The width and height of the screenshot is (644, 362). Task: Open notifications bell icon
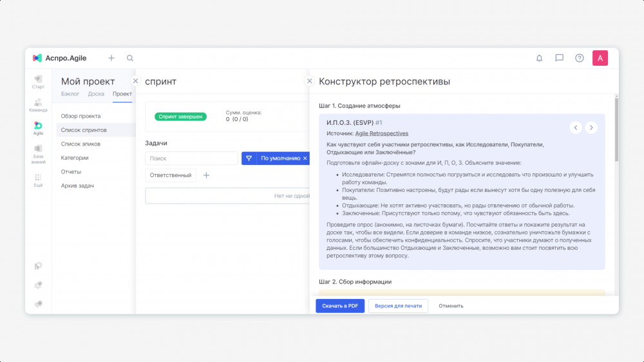tap(539, 58)
